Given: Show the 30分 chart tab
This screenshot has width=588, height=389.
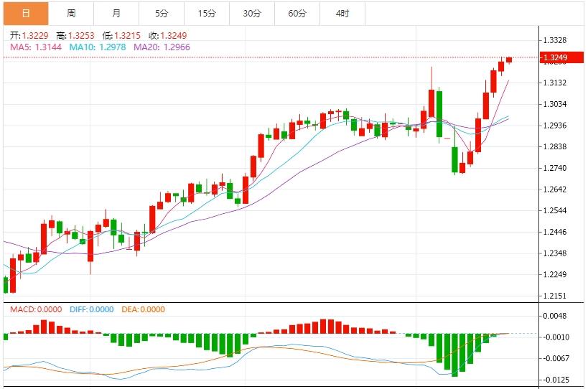Looking at the screenshot, I should coord(252,13).
